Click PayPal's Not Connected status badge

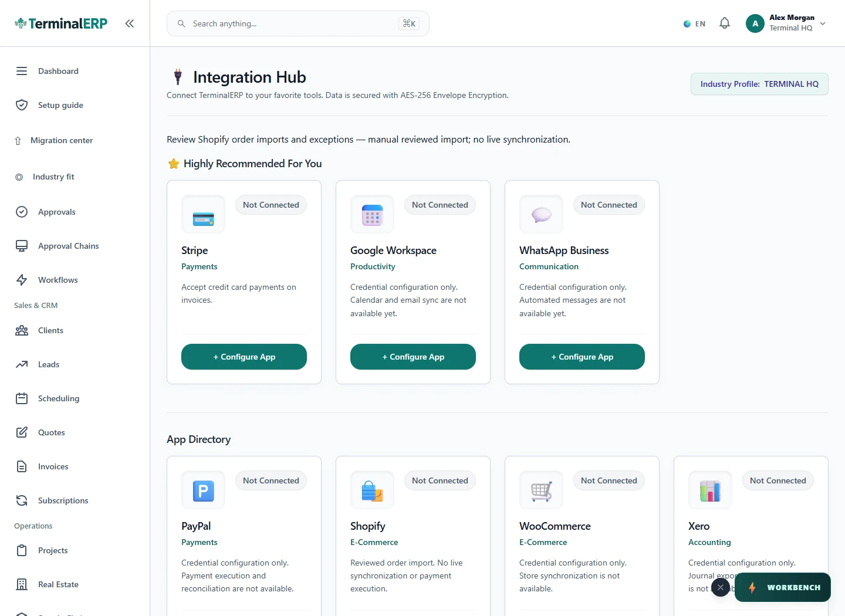271,480
